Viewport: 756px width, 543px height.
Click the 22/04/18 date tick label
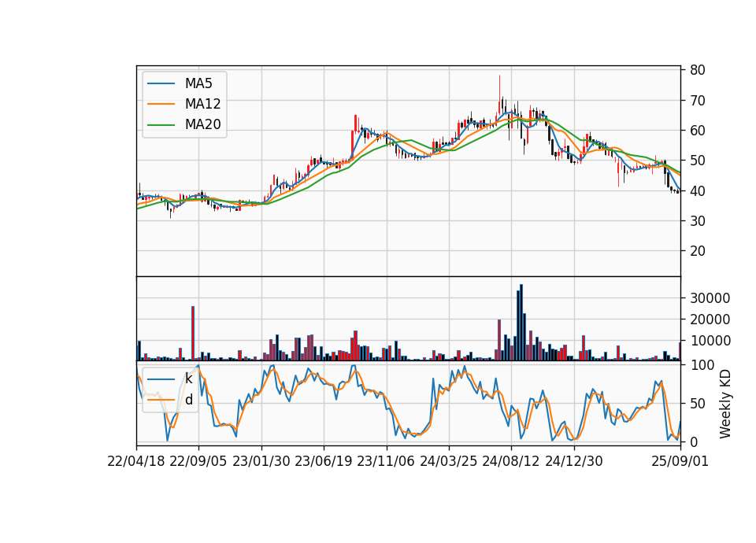[136, 461]
